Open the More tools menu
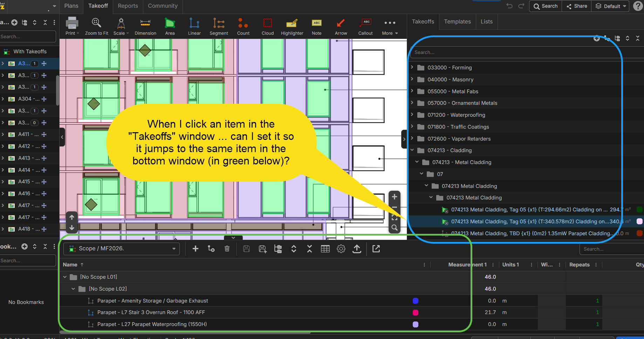Screen dimensions: 644x339 [x=390, y=26]
